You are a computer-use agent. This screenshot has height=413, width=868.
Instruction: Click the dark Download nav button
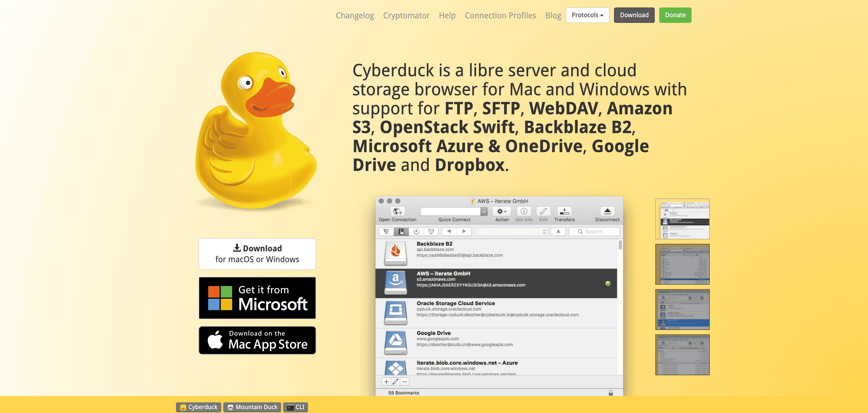coord(634,15)
